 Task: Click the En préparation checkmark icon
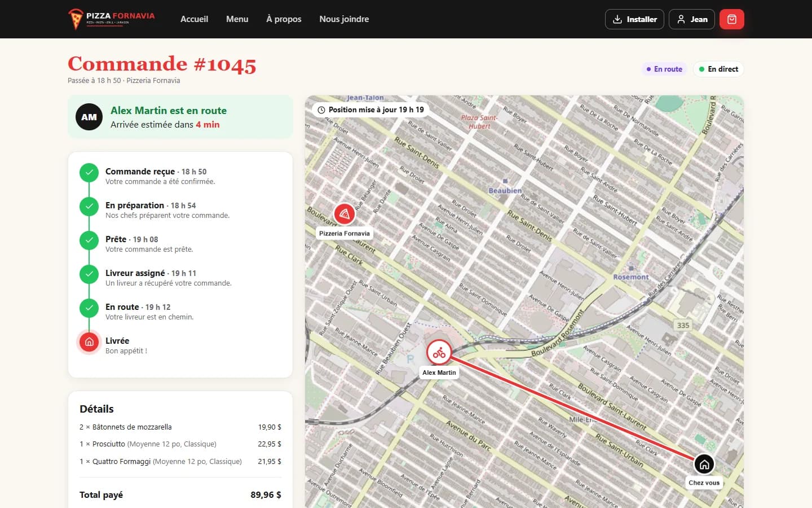(89, 207)
